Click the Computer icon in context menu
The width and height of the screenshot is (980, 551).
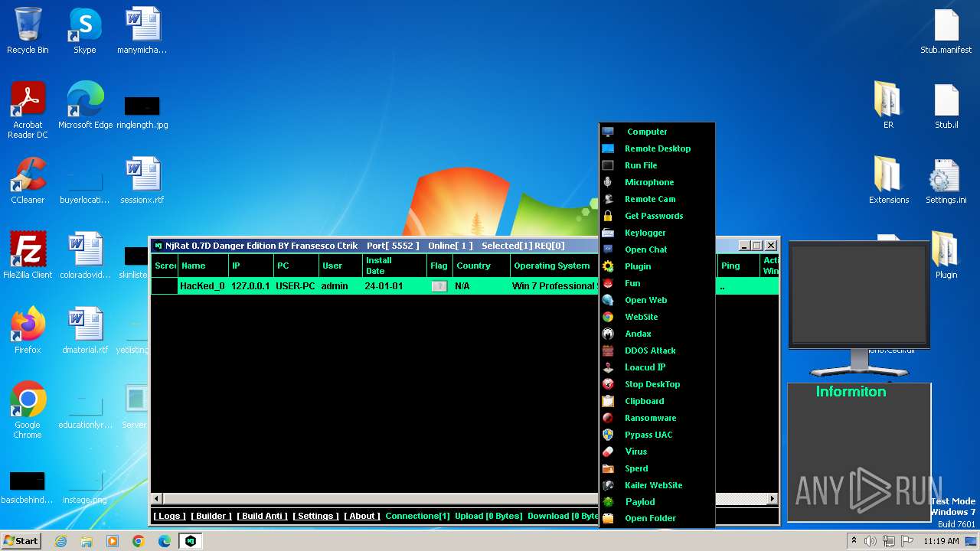(x=608, y=132)
